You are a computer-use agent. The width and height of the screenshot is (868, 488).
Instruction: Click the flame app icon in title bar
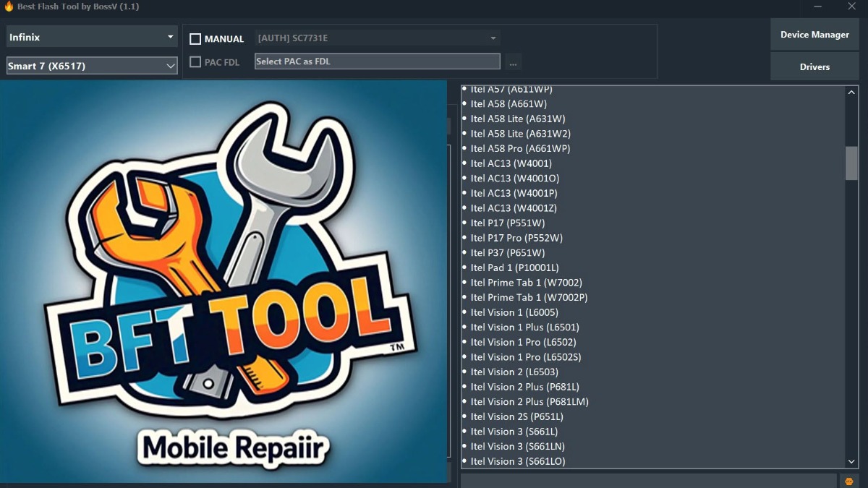9,7
